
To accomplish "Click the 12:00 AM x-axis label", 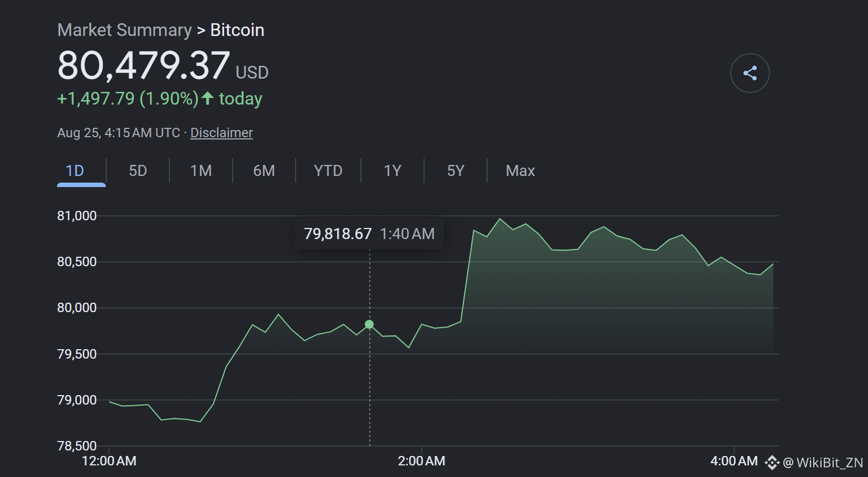I will (x=109, y=461).
